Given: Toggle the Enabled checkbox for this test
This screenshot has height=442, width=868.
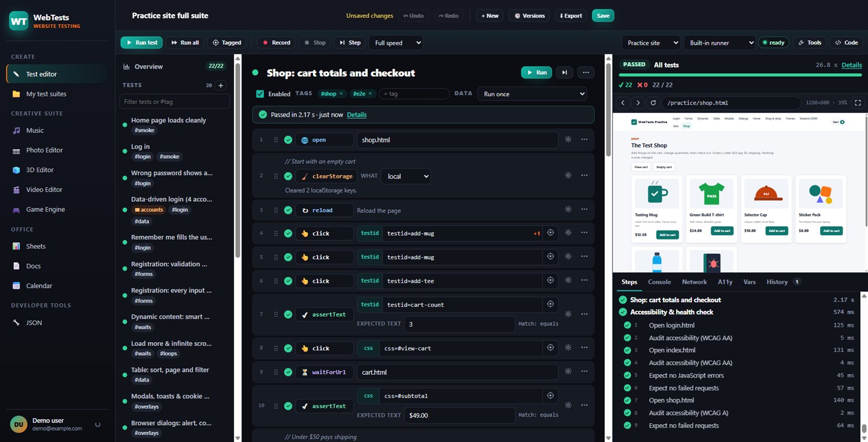Looking at the screenshot, I should (260, 94).
